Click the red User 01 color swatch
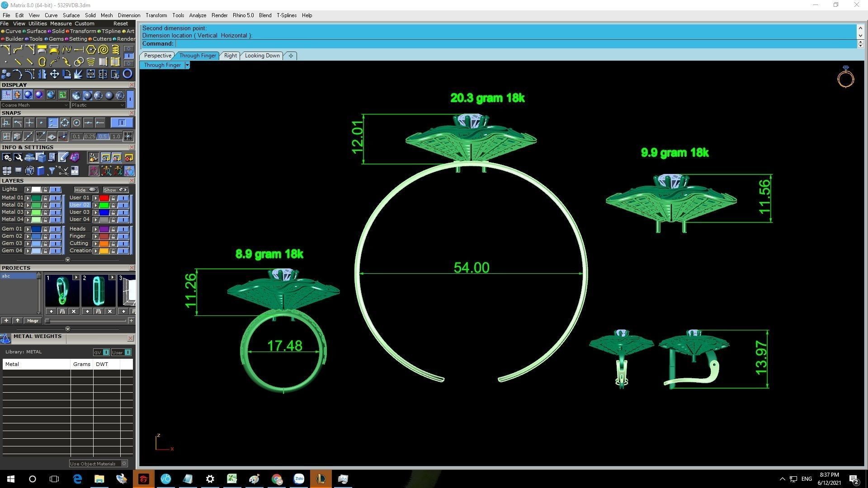Viewport: 868px width, 488px height. 104,198
